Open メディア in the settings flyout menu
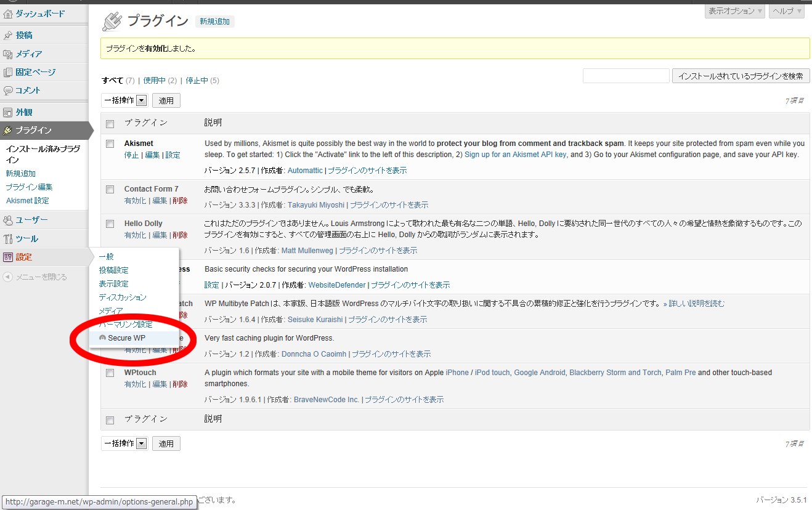This screenshot has width=812, height=510. (111, 311)
